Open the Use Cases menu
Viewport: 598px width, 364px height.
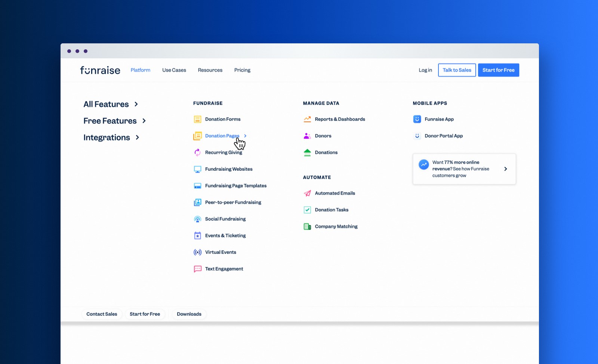tap(174, 70)
